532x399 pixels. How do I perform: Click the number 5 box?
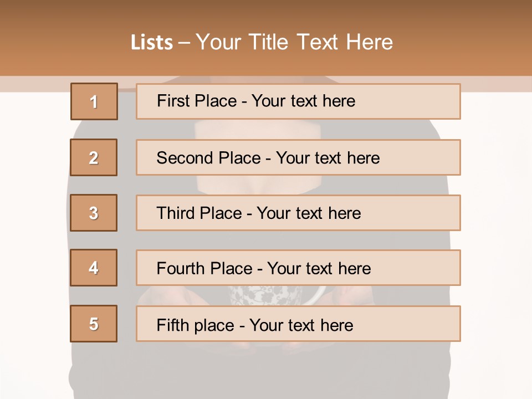click(94, 324)
